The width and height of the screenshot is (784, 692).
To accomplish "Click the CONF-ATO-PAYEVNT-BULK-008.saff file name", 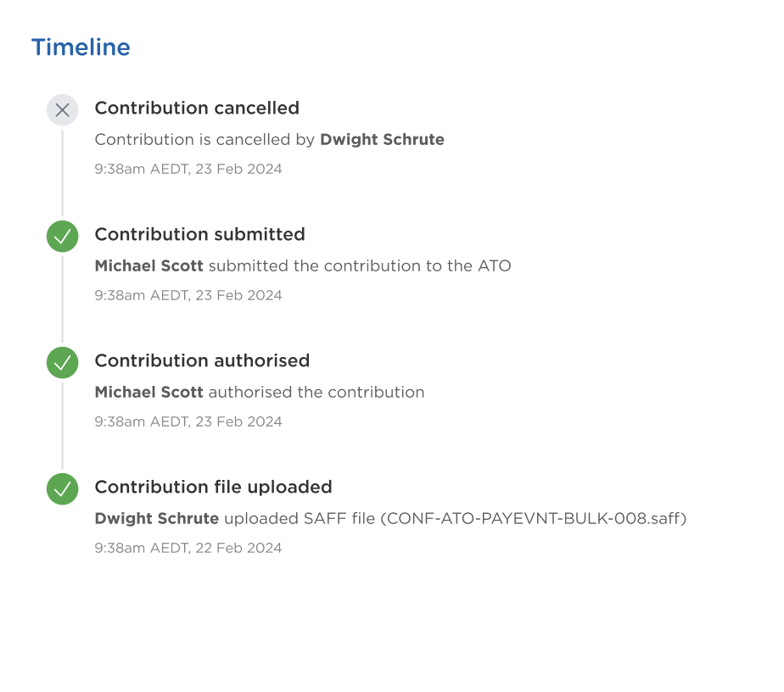I will tap(534, 519).
